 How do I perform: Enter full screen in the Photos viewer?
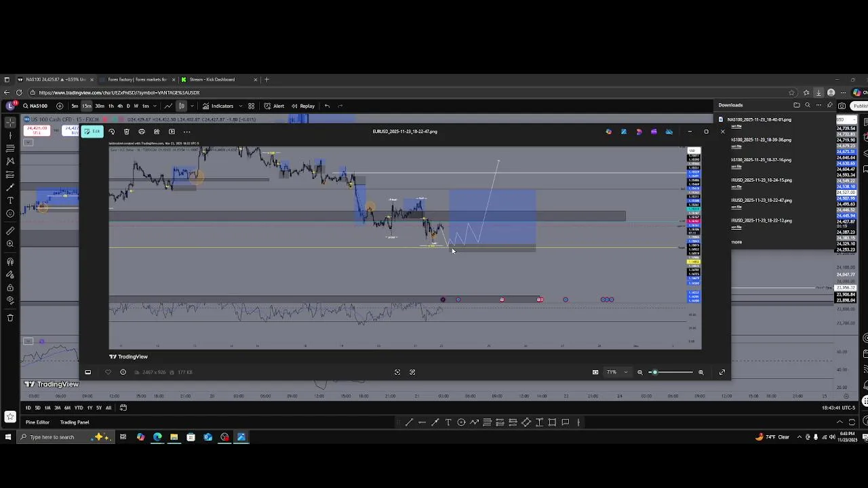point(722,372)
